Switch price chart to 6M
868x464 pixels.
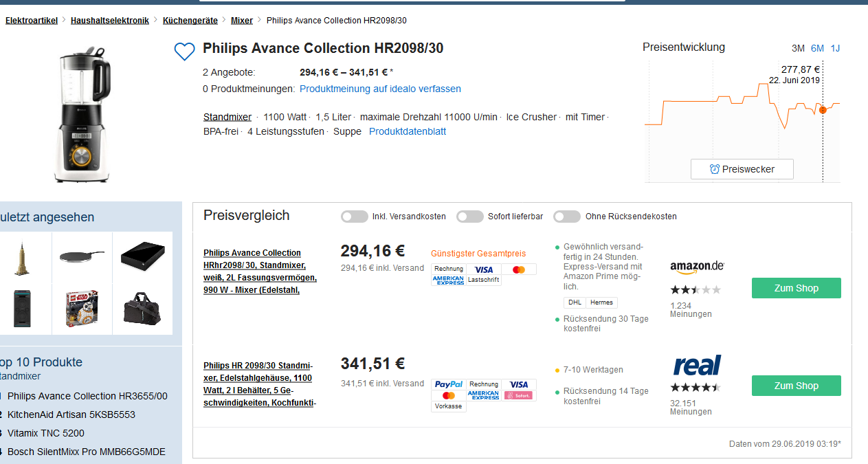(x=817, y=48)
